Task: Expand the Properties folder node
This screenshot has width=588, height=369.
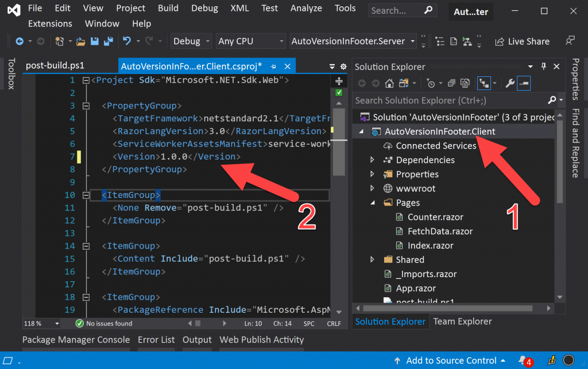Action: (x=372, y=174)
